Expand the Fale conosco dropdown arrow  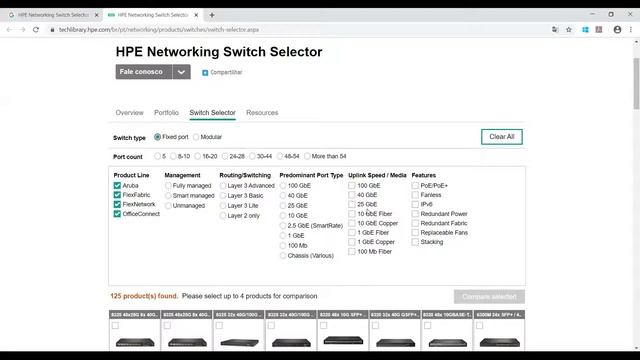pyautogui.click(x=181, y=72)
